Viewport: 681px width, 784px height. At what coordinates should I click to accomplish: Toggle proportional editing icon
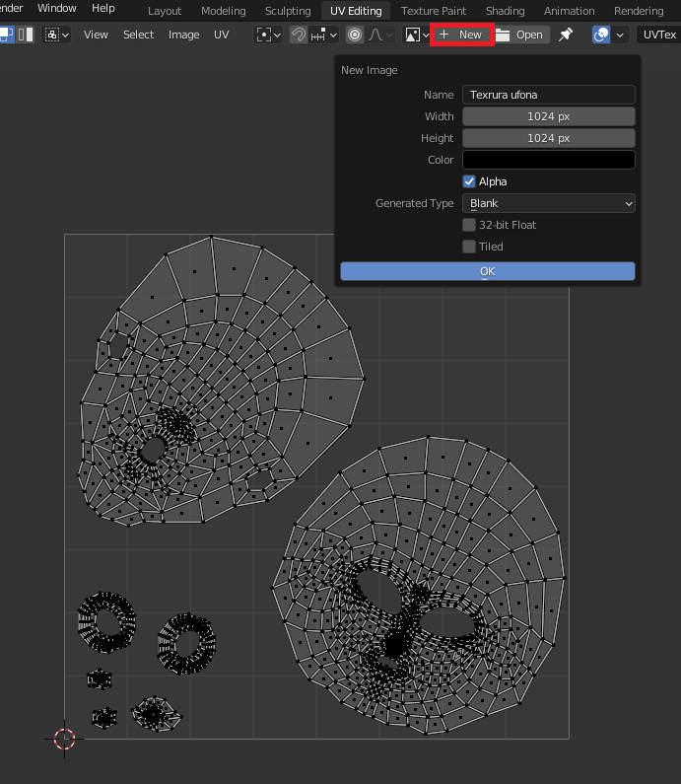click(355, 35)
